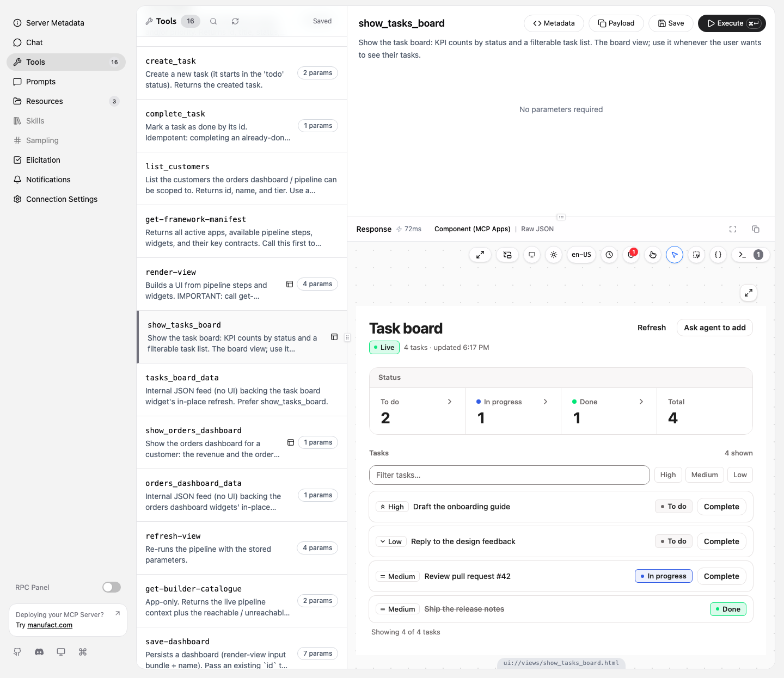
Task: Click the Execute button
Action: tap(732, 23)
